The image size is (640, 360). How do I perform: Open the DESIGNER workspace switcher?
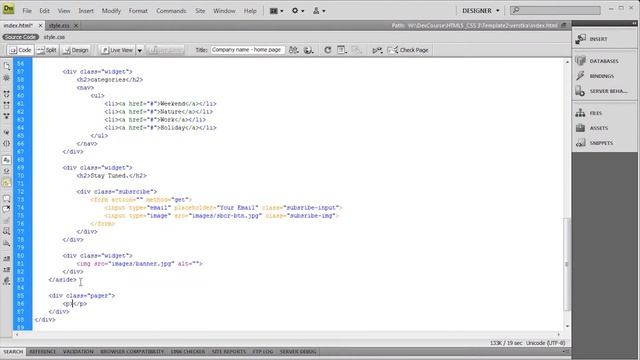coord(481,11)
